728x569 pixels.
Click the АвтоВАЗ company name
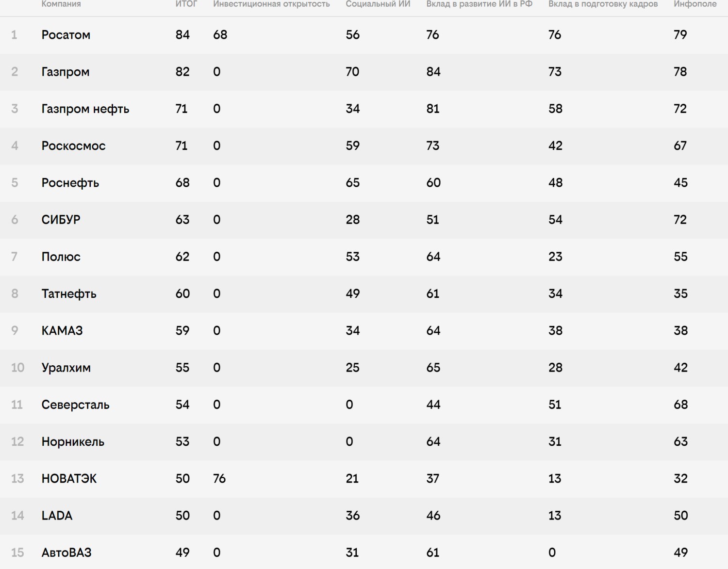click(66, 553)
